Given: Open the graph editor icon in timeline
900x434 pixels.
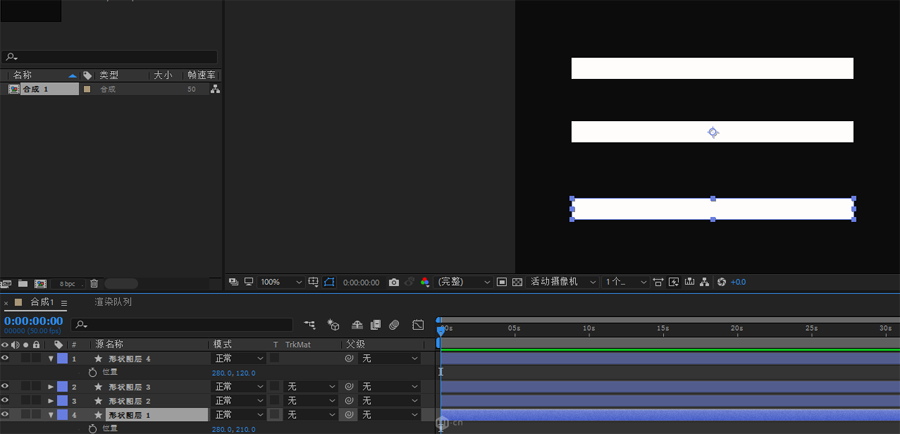Looking at the screenshot, I should point(418,325).
